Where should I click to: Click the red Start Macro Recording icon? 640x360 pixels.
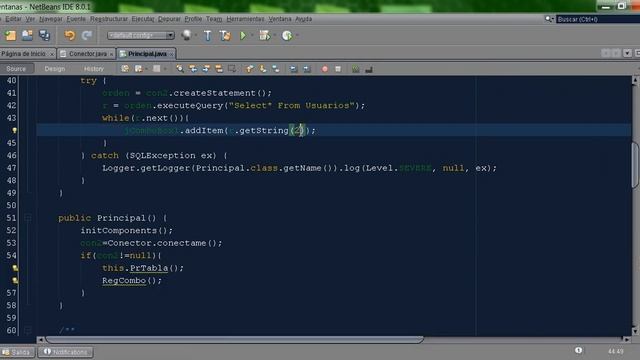click(324, 69)
